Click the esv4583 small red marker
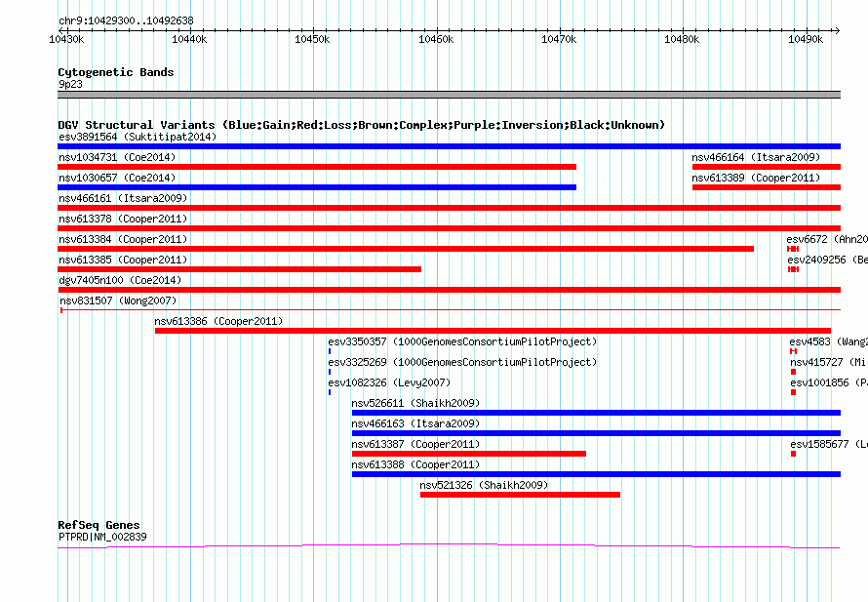Screen dimensions: 868x602 [793, 351]
